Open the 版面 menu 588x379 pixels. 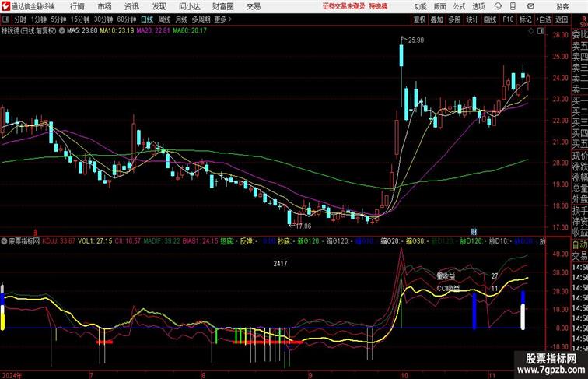tap(440, 6)
